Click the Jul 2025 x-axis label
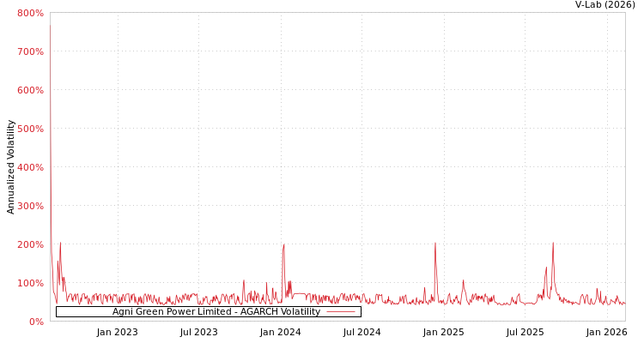Viewport: 644px width, 343px height. 525,332
